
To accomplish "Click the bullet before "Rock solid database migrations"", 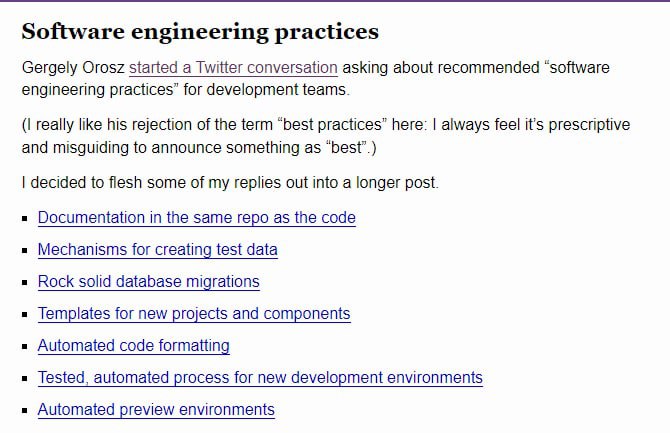I will pyautogui.click(x=25, y=282).
